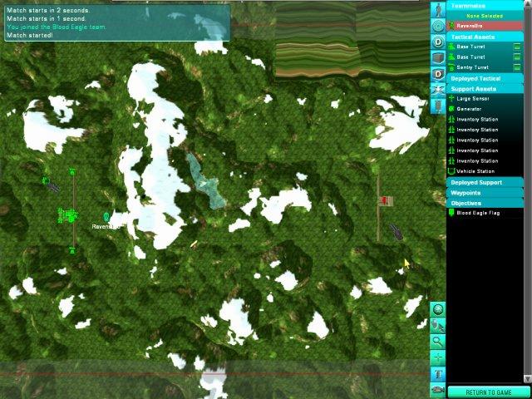Select the Sentry Turret row
532x399 pixels.
coord(485,67)
